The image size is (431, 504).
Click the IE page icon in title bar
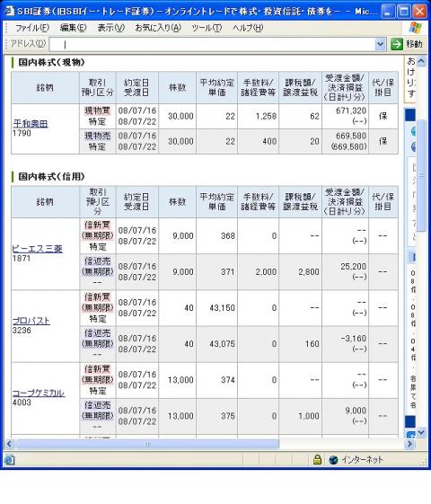[x=9, y=11]
